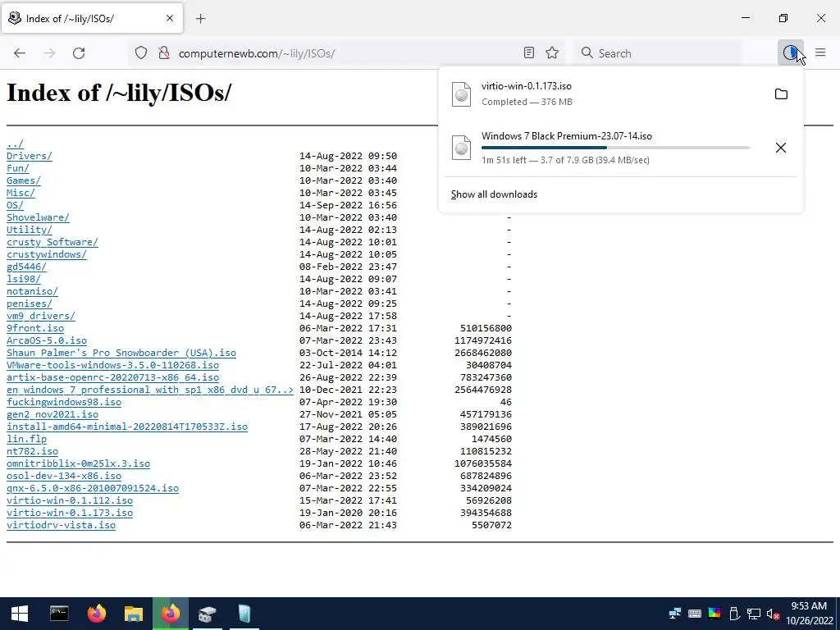
Task: Click the Downloads toolbar button
Action: [x=790, y=52]
